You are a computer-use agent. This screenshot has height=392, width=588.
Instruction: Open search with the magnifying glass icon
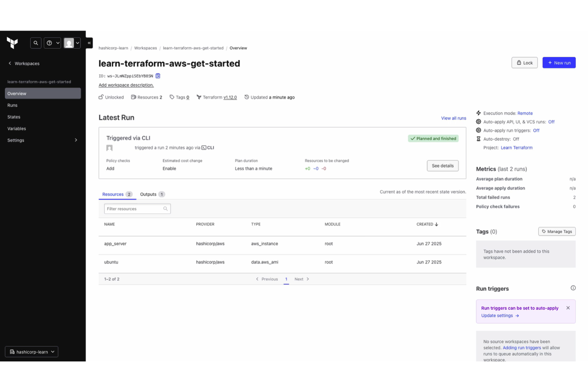click(36, 43)
